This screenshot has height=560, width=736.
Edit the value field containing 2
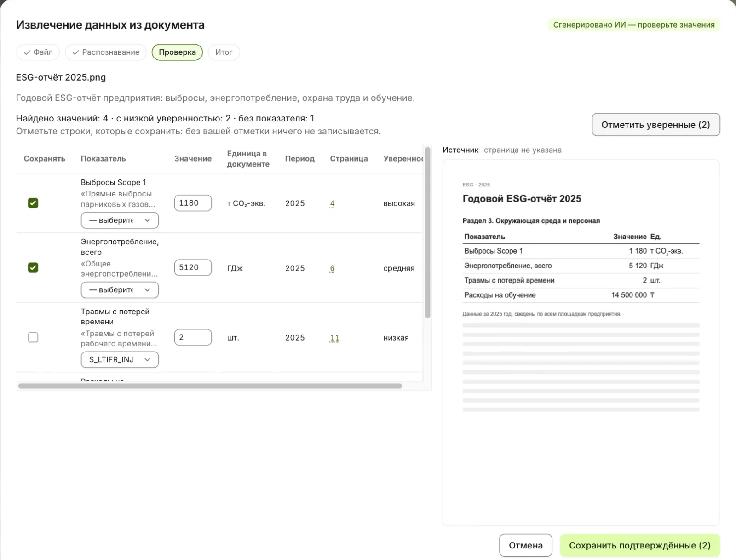click(193, 337)
